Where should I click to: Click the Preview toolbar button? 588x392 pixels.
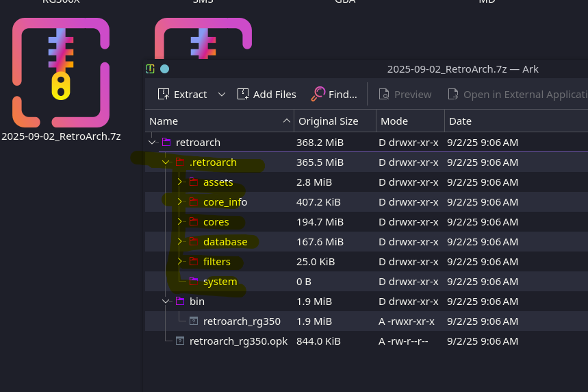click(x=405, y=95)
